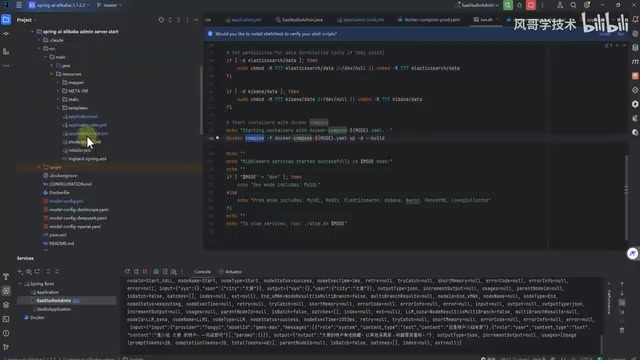The width and height of the screenshot is (640, 360).
Task: Click the AI assistant floating icon
Action: [633, 253]
